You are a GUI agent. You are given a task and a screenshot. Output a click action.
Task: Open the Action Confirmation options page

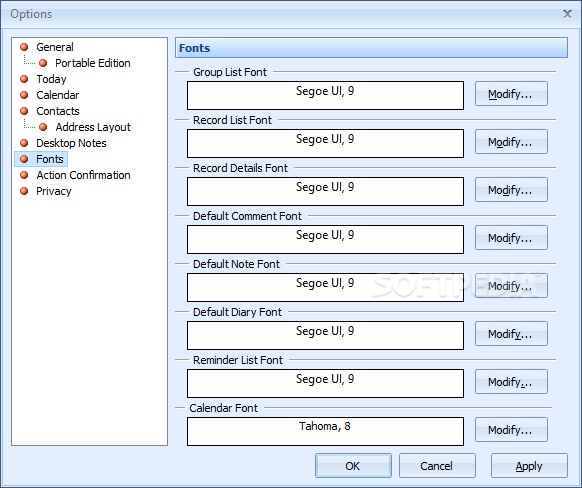click(83, 175)
